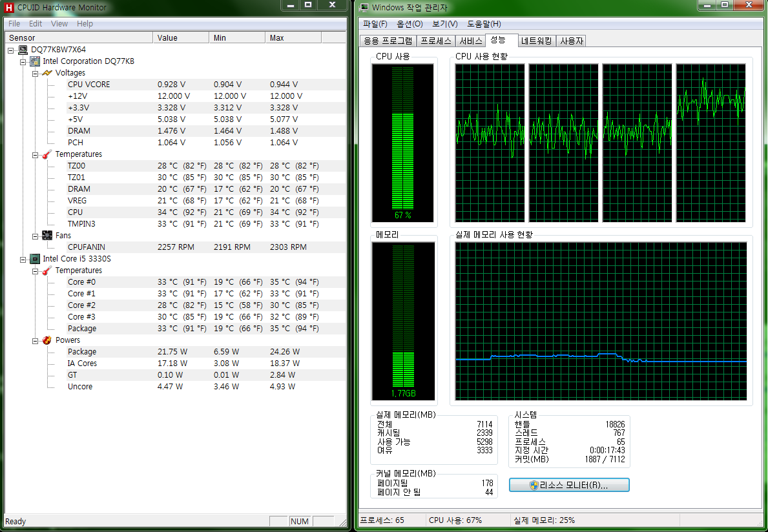Open the 도움말(H) menu in Task Manager

(x=484, y=24)
